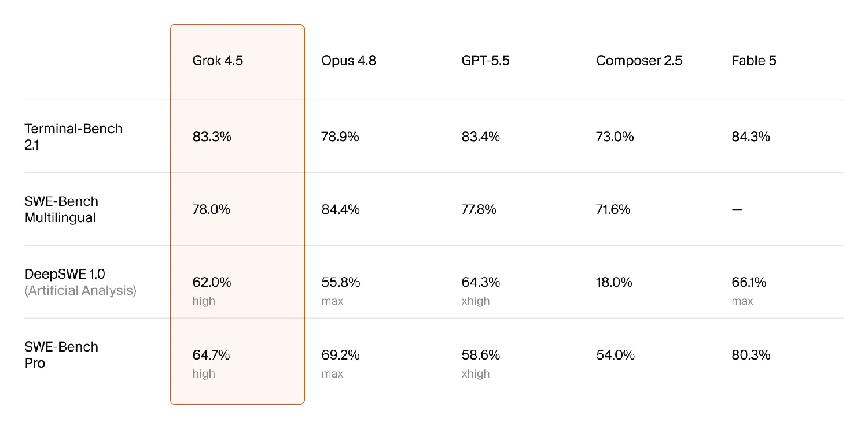The width and height of the screenshot is (868, 429).
Task: Click Fable 5's 80.3% SWE-Bench Pro score
Action: pyautogui.click(x=751, y=355)
